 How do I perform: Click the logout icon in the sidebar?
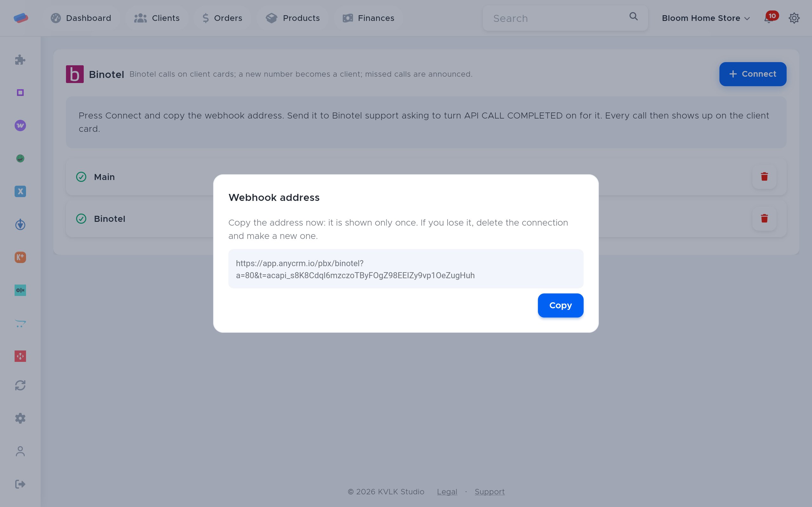click(20, 484)
